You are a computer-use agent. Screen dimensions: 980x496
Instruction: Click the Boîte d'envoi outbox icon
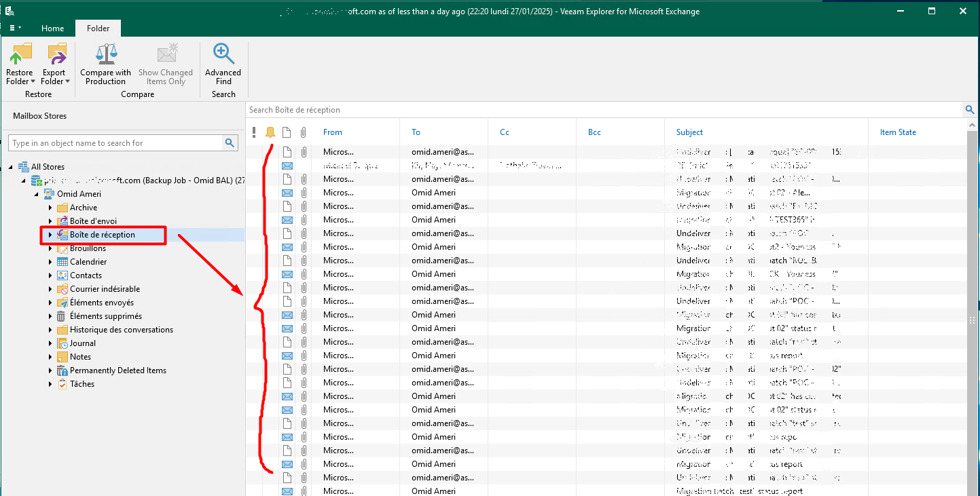[x=62, y=221]
